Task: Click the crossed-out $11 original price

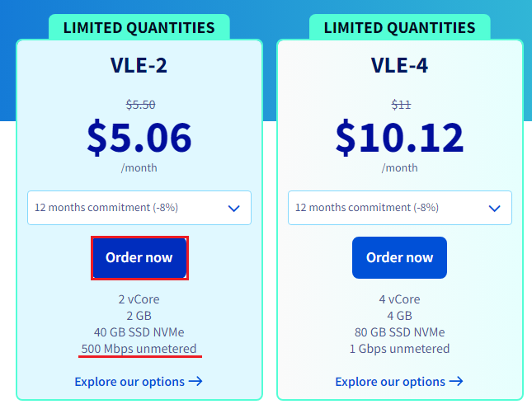Action: click(x=400, y=105)
